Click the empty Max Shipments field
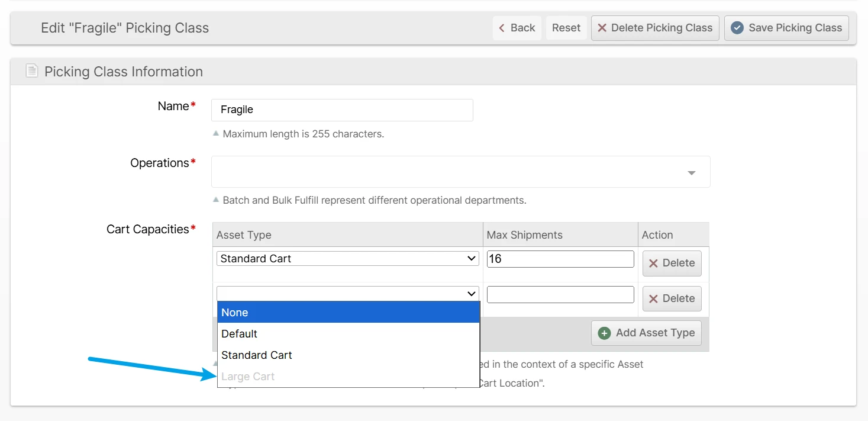Viewport: 868px width, 421px height. click(560, 294)
